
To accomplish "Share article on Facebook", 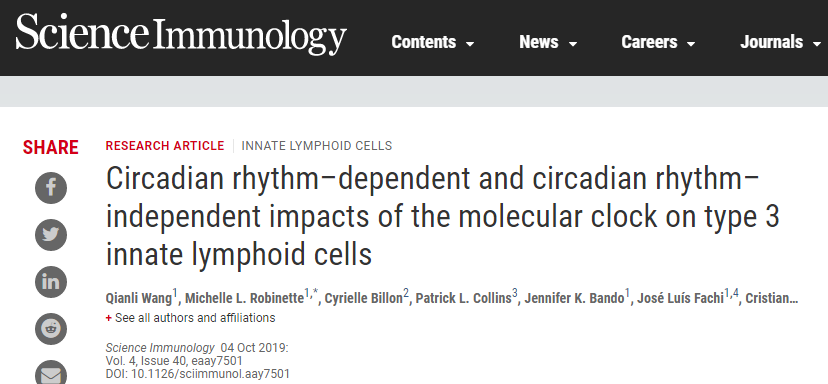I will (x=51, y=188).
